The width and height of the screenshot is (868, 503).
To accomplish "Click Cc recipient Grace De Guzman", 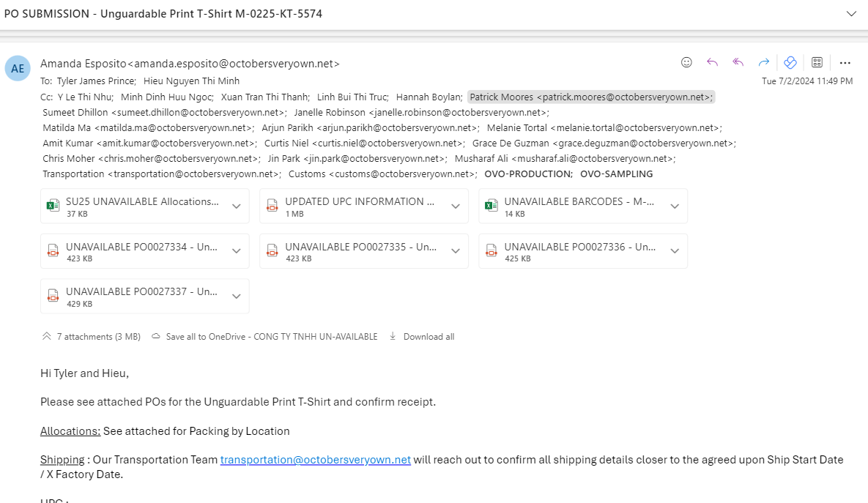I will [x=604, y=144].
